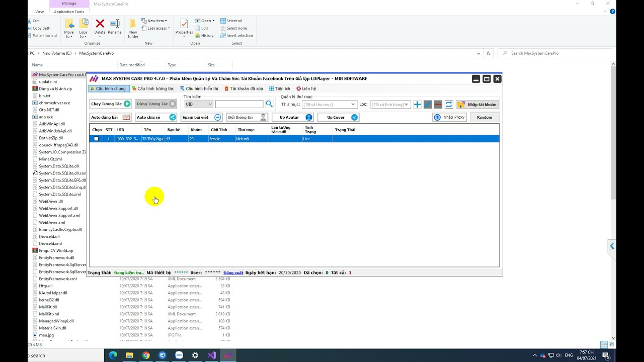Add new folder with blue plus icon
The width and height of the screenshot is (644, 362).
pos(417,104)
